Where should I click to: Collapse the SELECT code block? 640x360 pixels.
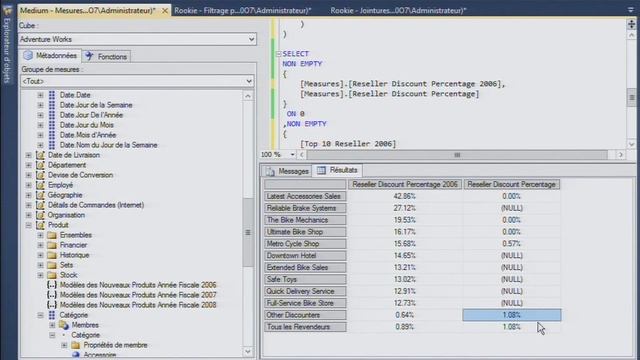pos(278,54)
